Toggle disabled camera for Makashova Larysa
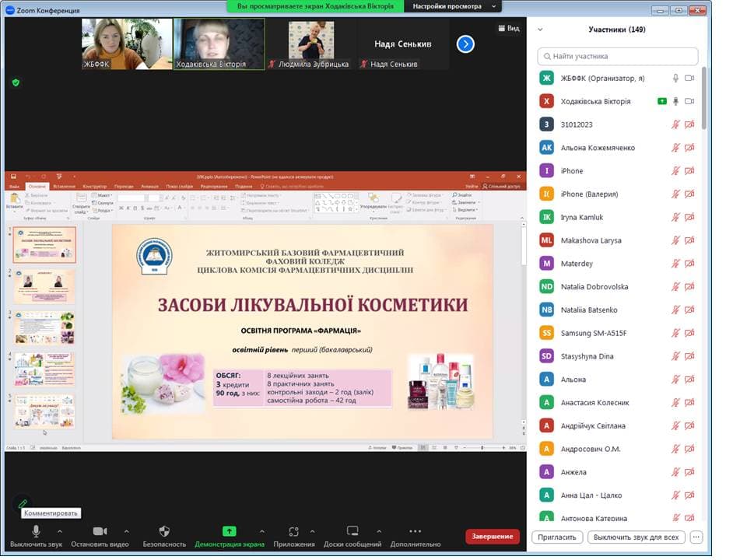This screenshot has height=560, width=747. coord(689,240)
